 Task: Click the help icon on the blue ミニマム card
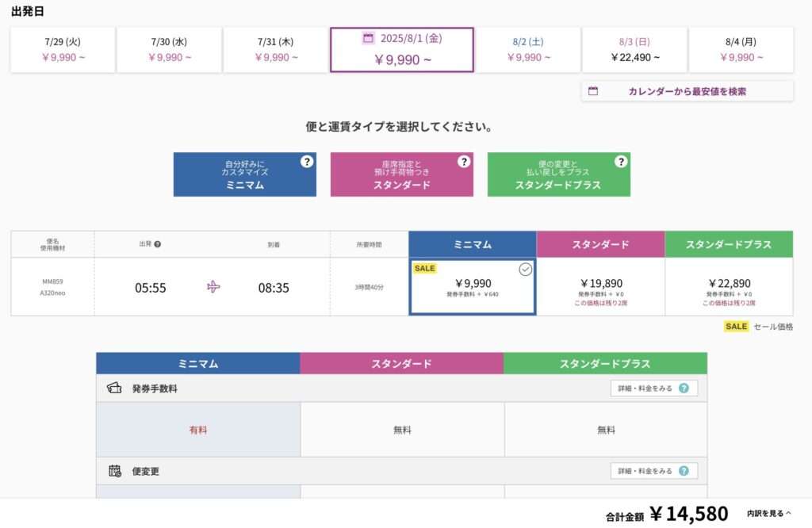click(x=307, y=162)
